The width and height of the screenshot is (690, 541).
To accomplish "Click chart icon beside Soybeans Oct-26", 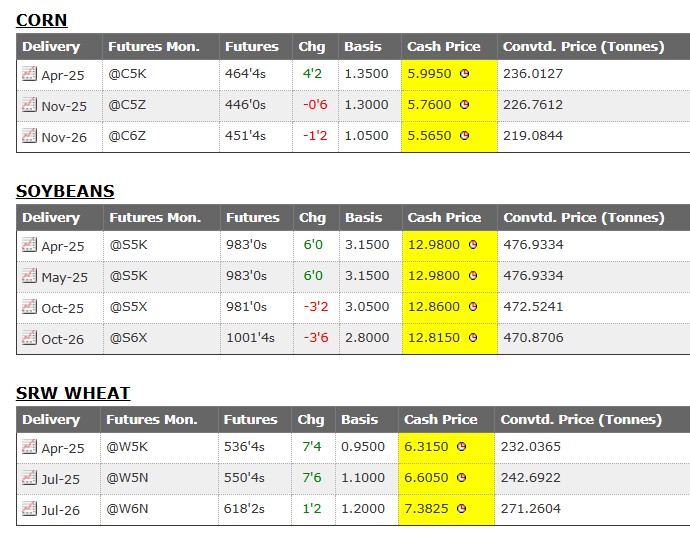I will click(x=29, y=338).
